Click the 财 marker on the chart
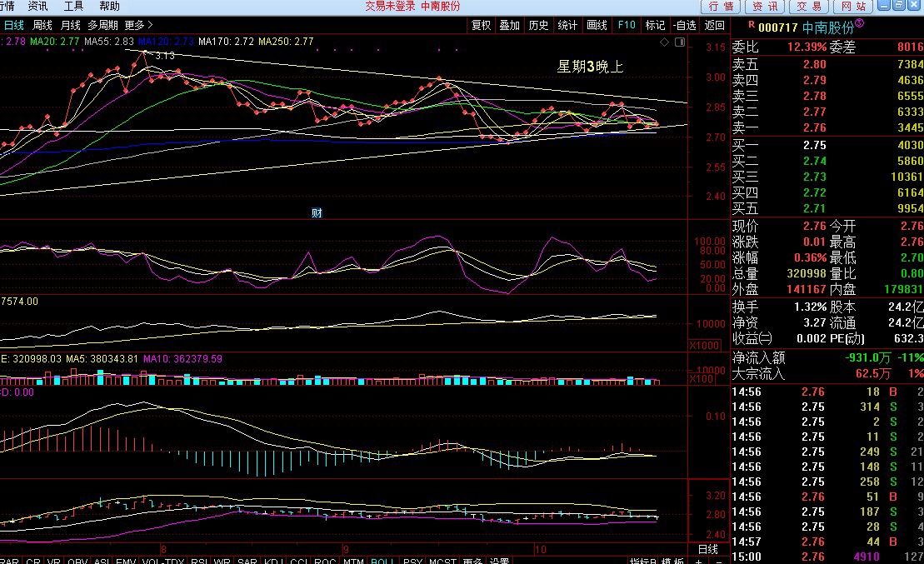The width and height of the screenshot is (924, 564). 317,212
